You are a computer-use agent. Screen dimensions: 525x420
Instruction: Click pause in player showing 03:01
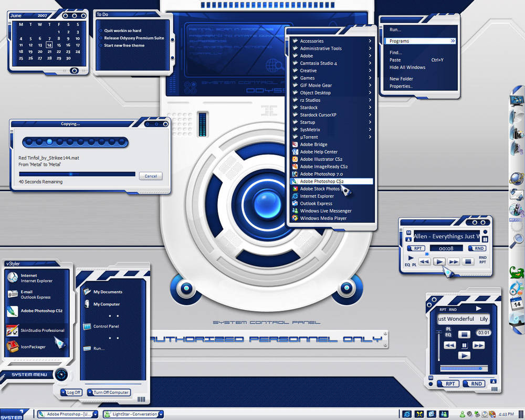coord(464,345)
